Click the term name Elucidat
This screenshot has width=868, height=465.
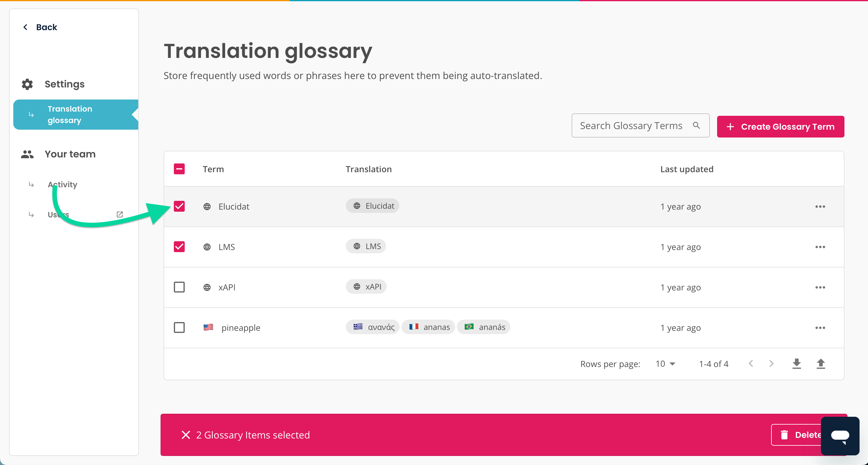point(234,206)
